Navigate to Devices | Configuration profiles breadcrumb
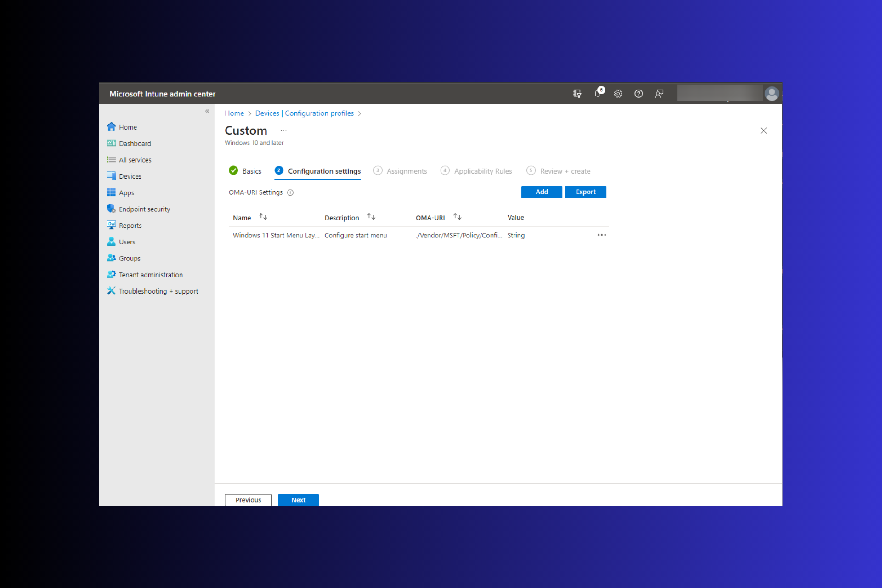 click(304, 113)
